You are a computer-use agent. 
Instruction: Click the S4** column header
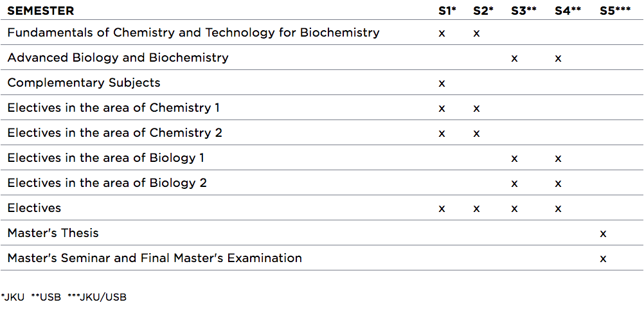(568, 11)
